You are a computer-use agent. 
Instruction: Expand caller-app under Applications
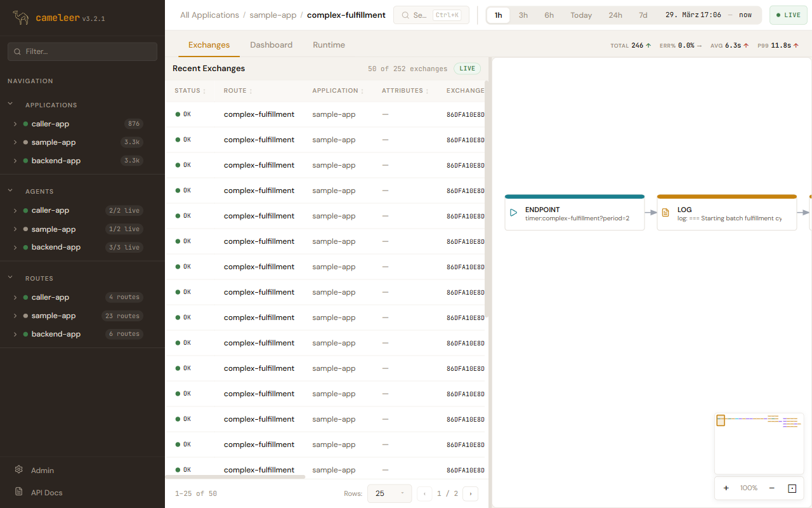click(15, 124)
